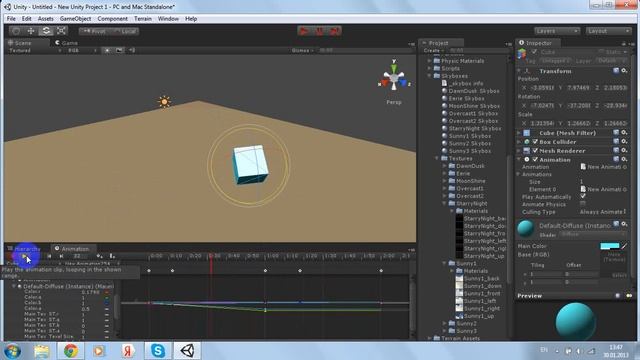Image resolution: width=640 pixels, height=360 pixels.
Task: Open the Terrain menu
Action: [x=143, y=19]
